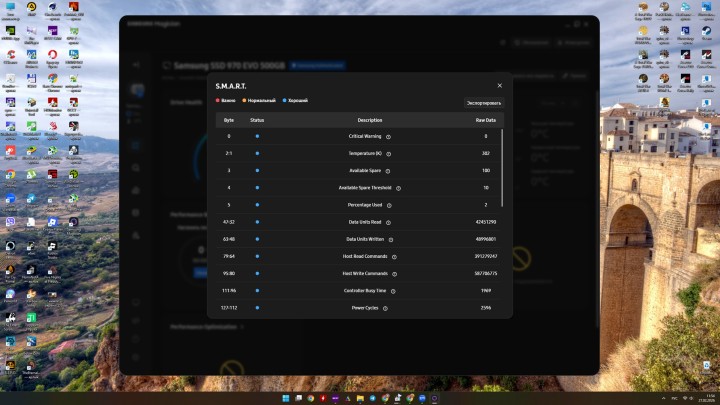Click the Temperature (K) description text
This screenshot has height=405, width=720.
(365, 153)
